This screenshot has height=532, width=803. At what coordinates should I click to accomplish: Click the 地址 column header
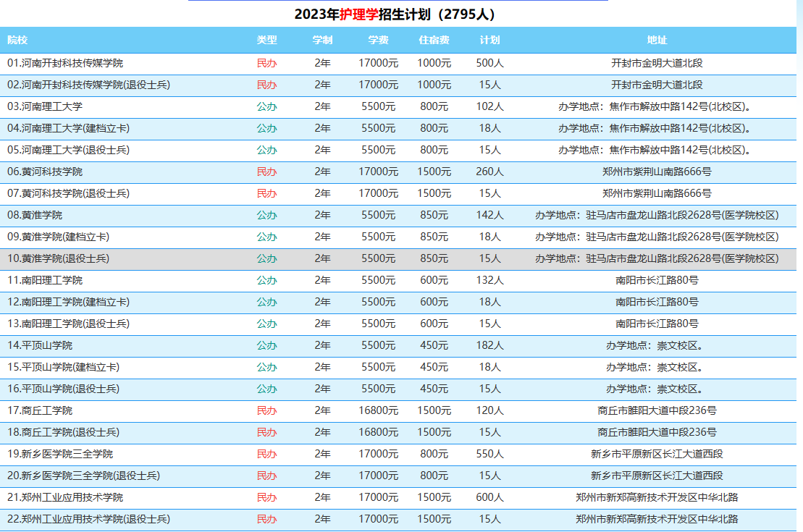657,40
